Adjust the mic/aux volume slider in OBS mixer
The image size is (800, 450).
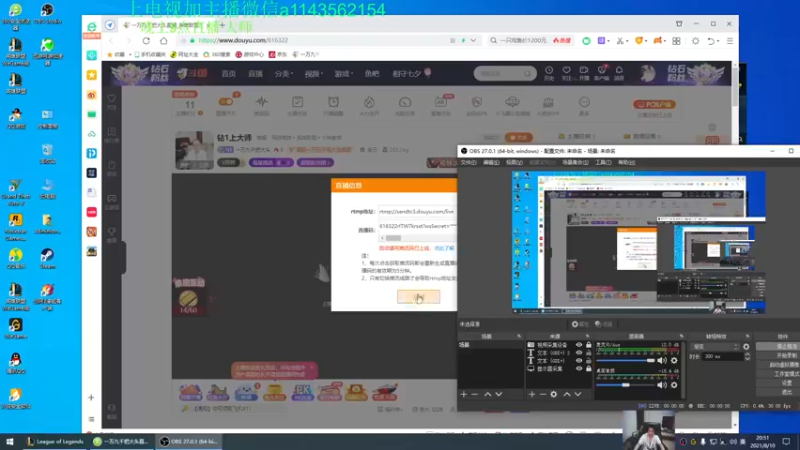point(626,361)
